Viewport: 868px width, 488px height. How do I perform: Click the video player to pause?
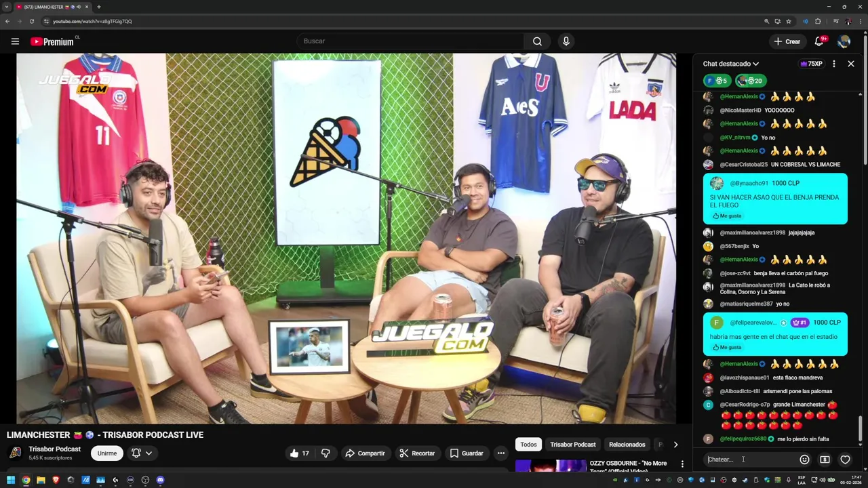[346, 239]
